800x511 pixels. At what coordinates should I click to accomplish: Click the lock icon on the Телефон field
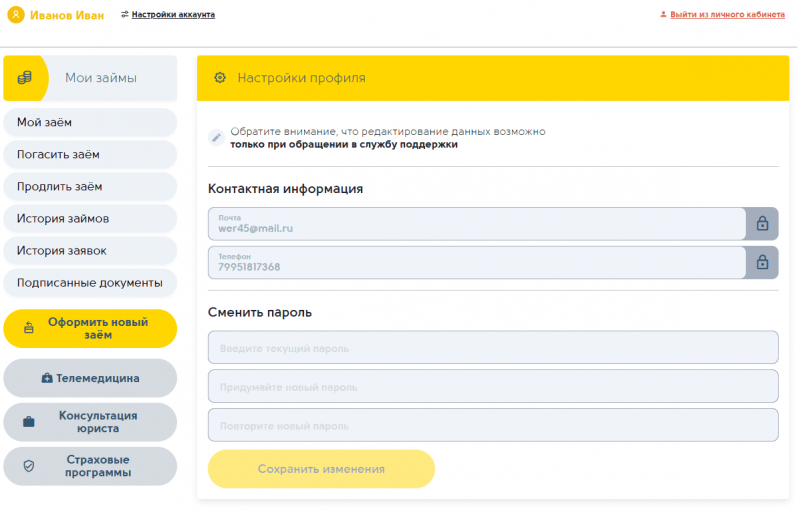(x=762, y=262)
